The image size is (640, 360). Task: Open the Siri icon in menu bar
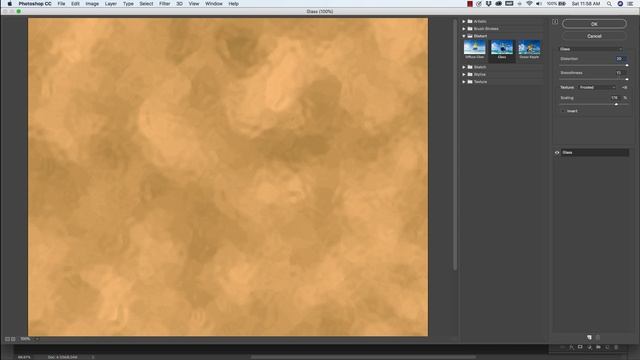[x=620, y=4]
